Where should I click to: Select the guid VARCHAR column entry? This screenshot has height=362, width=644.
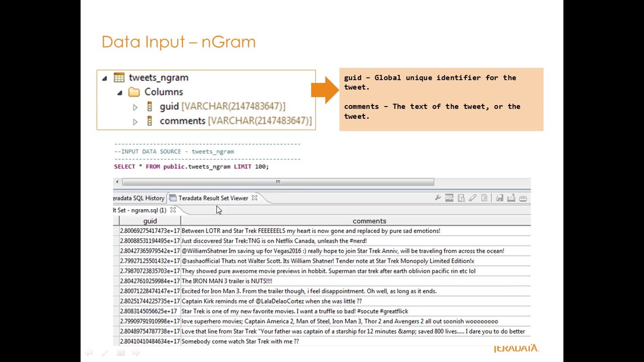[222, 106]
